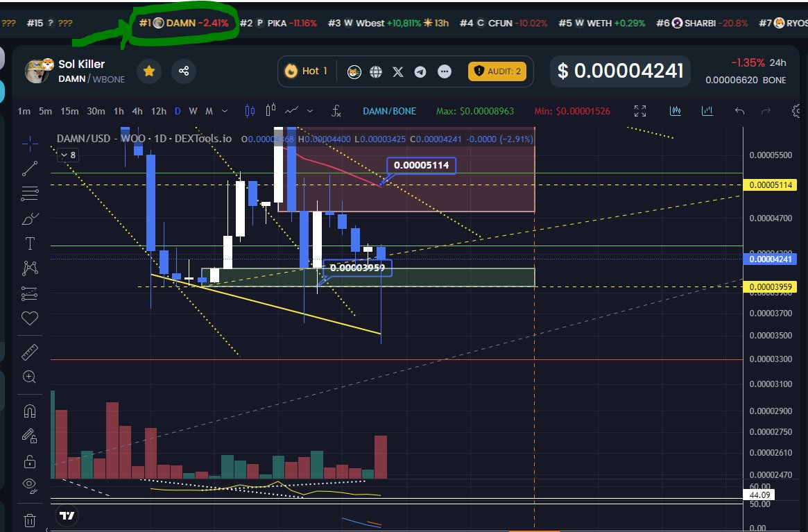Screen dimensions: 808x532
Task: Switch chart to 30m interval
Action: click(x=96, y=111)
